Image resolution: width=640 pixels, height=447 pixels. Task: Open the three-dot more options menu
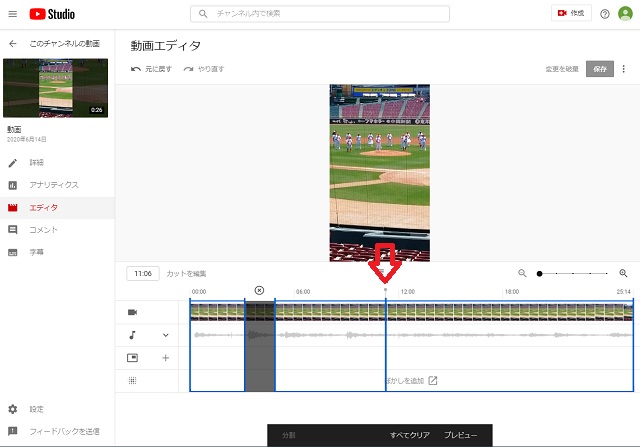(623, 69)
